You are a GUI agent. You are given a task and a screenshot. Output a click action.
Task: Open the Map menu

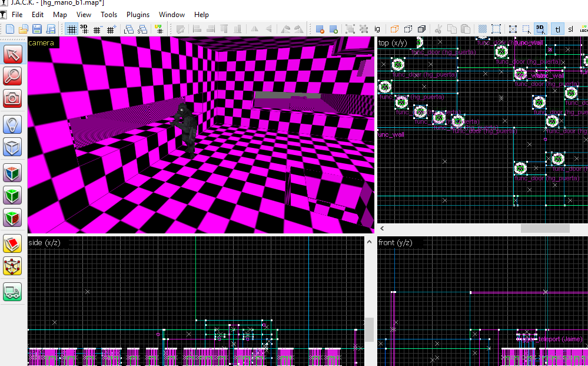[60, 15]
